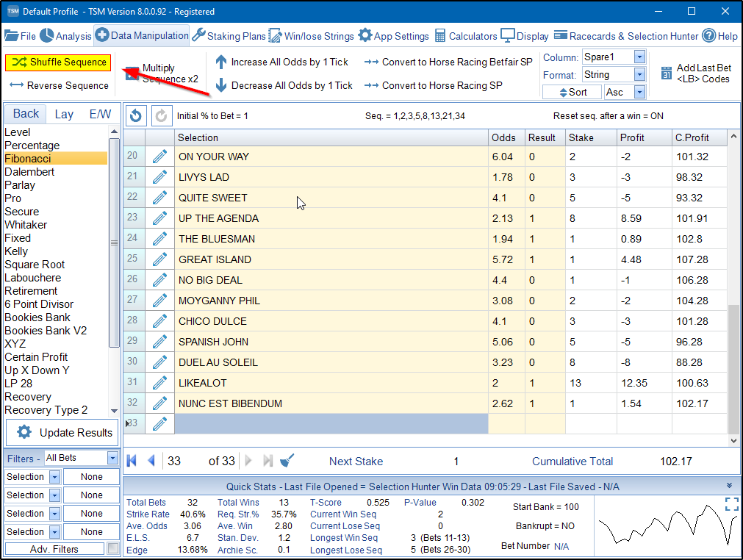Click the redo arrow icon above the grid
Screen dimensions: 743x560
tap(161, 115)
